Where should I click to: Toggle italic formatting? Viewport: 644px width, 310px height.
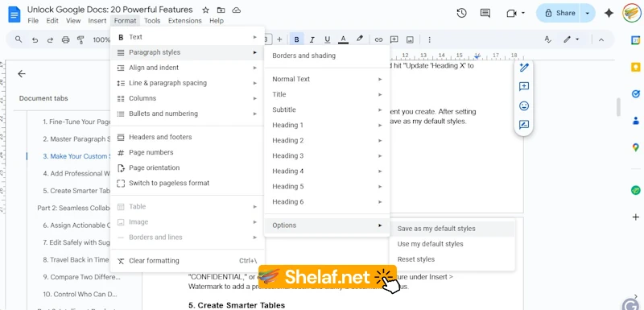click(x=312, y=39)
